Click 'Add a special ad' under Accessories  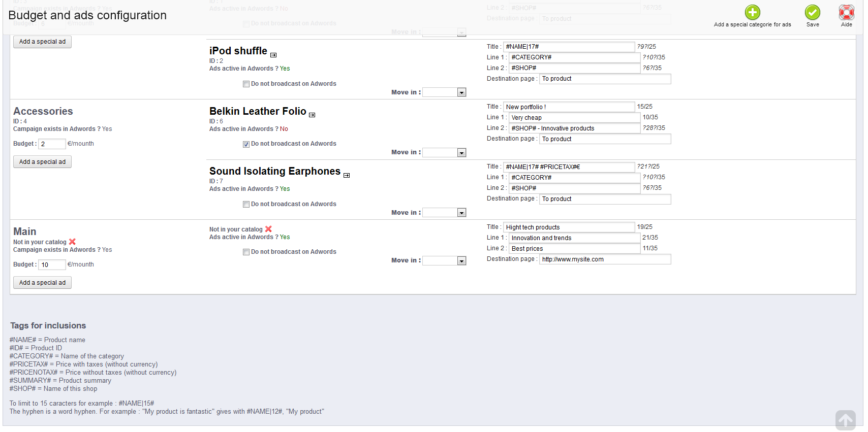42,162
